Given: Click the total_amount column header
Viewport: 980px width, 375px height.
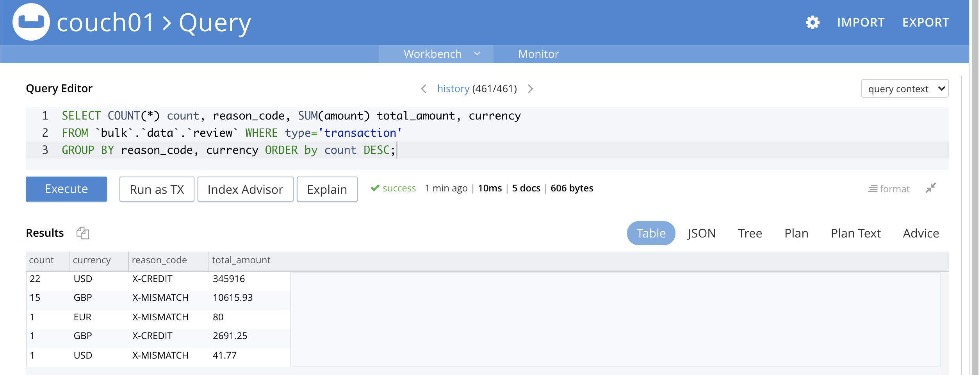Looking at the screenshot, I should tap(241, 260).
